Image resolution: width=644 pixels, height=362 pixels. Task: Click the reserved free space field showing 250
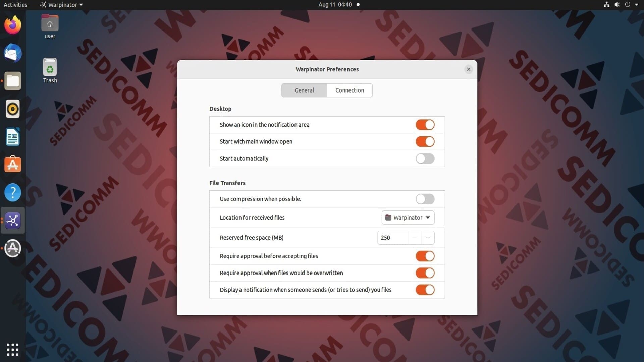(393, 238)
